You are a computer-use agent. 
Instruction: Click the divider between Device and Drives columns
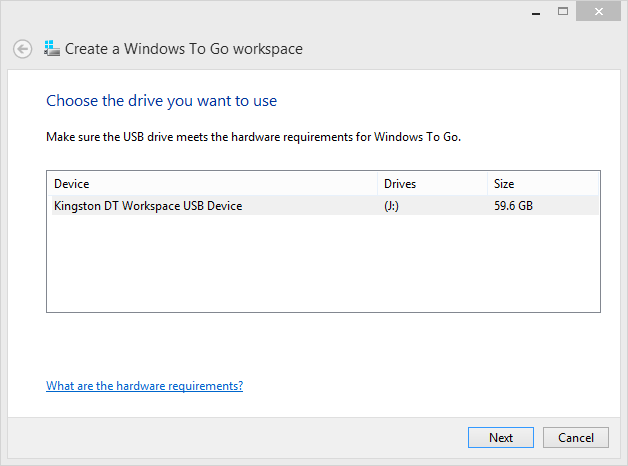379,184
